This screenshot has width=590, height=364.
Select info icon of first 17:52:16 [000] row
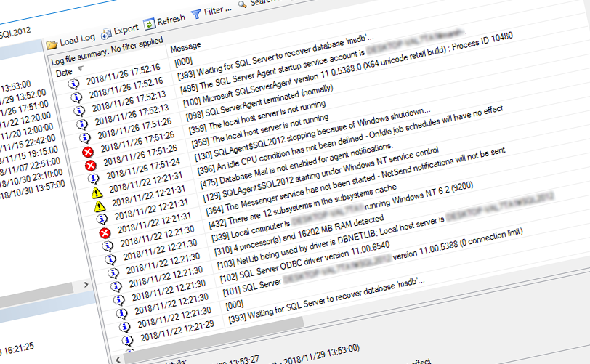tap(73, 84)
